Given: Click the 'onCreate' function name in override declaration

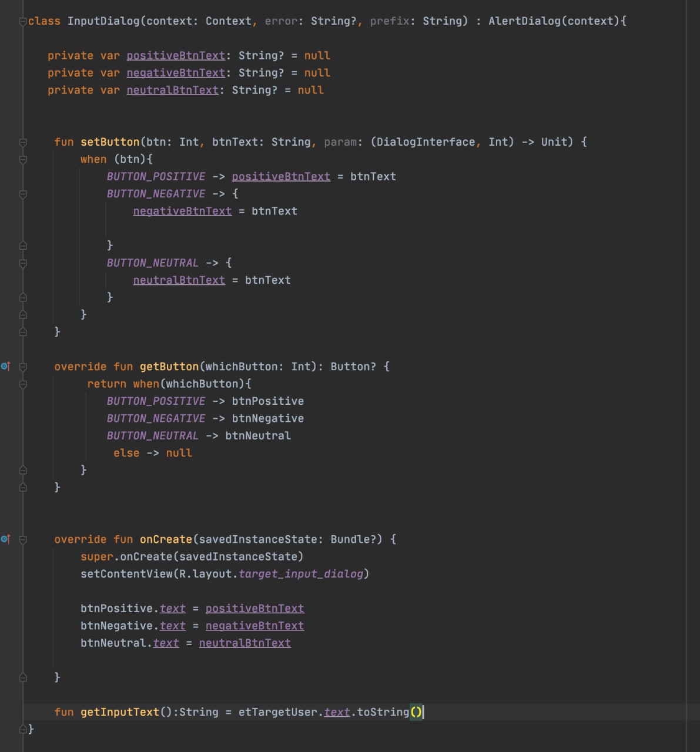Looking at the screenshot, I should pos(166,539).
